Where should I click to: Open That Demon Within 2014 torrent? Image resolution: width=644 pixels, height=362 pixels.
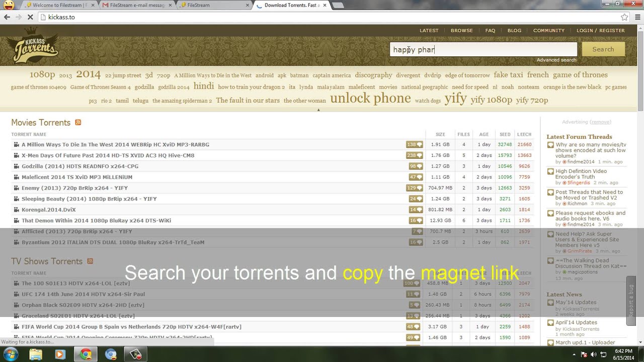[96, 221]
